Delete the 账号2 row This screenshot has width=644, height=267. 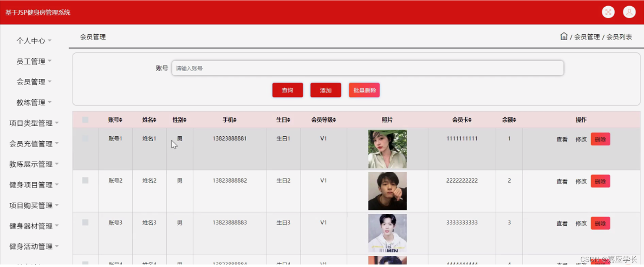[x=600, y=181]
